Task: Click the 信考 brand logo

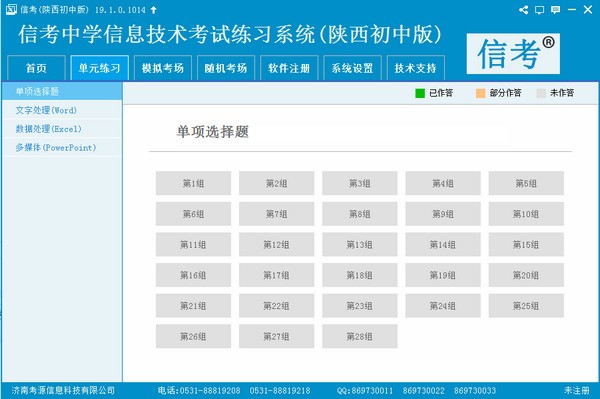Action: point(513,54)
